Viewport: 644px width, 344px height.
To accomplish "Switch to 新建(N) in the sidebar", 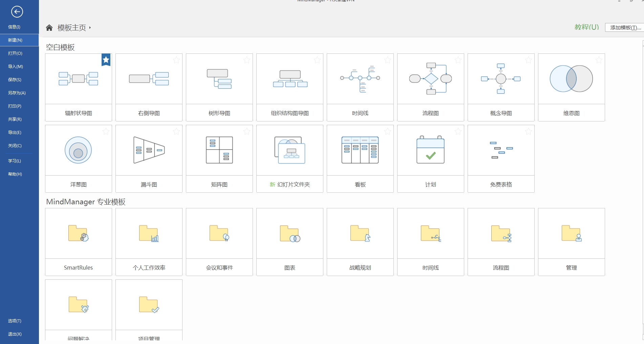I will point(15,40).
